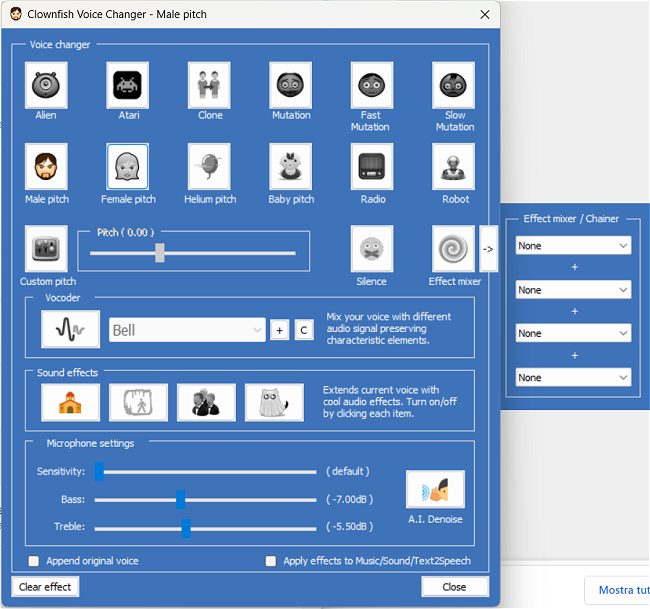Choose the Atari voice effect
This screenshot has width=650, height=609.
[x=127, y=85]
